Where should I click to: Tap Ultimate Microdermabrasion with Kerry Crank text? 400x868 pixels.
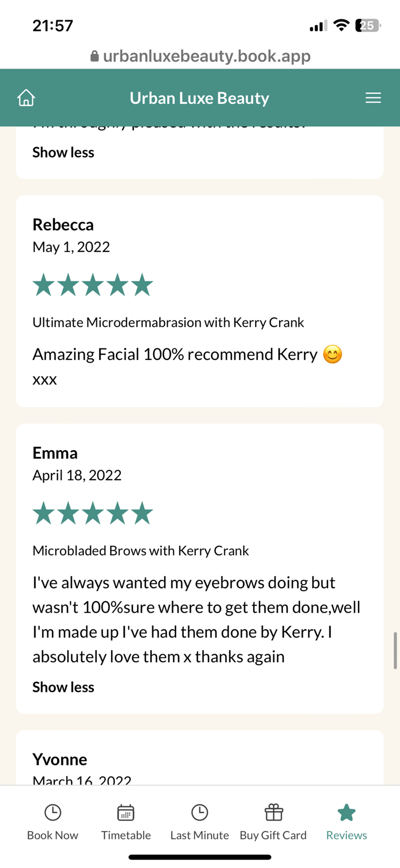pos(168,323)
